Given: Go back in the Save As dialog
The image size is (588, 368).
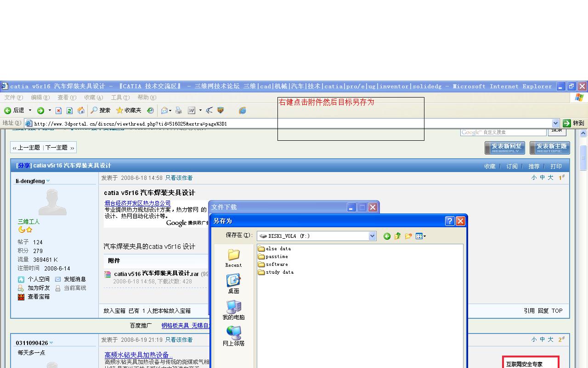Looking at the screenshot, I should coord(387,236).
